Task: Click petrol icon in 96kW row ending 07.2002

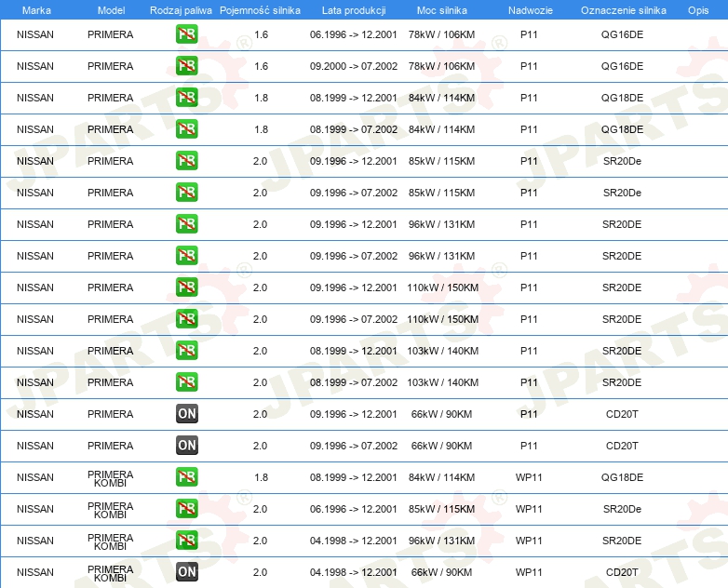Action: tap(186, 255)
